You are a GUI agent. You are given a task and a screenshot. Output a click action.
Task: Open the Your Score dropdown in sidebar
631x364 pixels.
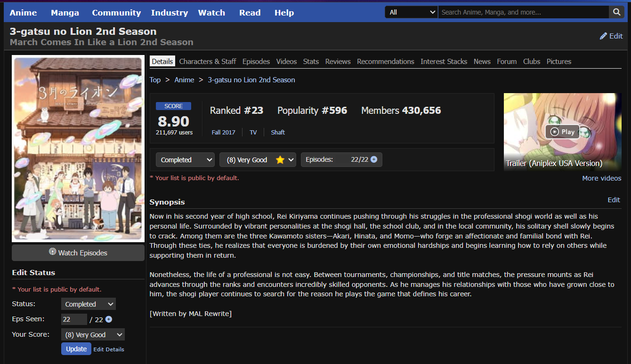pyautogui.click(x=93, y=335)
